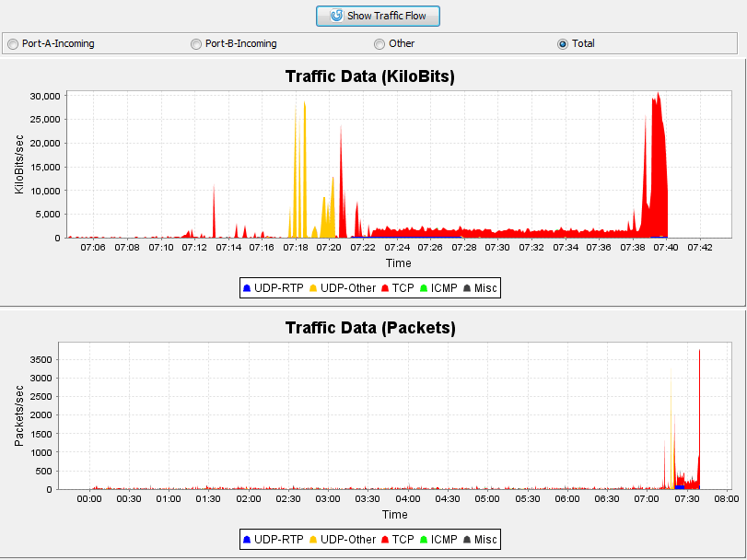
Task: Click UDP-RTP legend marker in KiloBits chart
Action: click(247, 288)
